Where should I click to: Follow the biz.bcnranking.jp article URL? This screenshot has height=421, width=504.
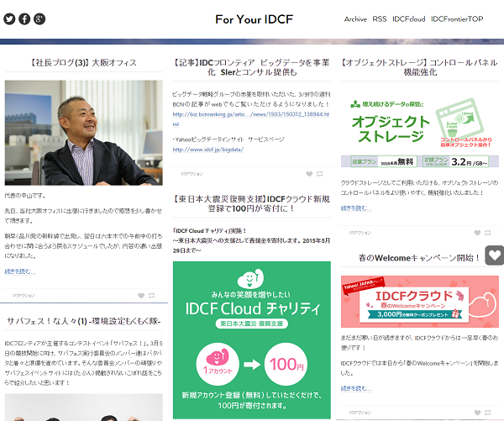point(251,119)
